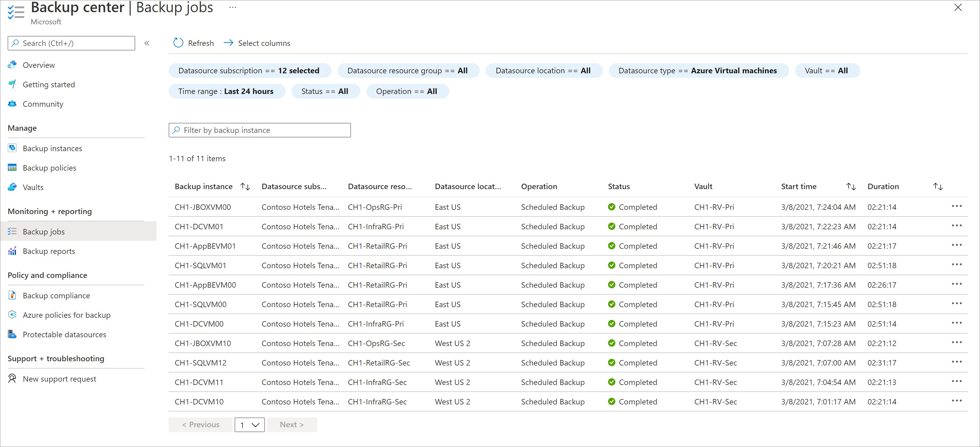The width and height of the screenshot is (980, 447).
Task: Click the Backup reports icon in sidebar
Action: pyautogui.click(x=12, y=251)
